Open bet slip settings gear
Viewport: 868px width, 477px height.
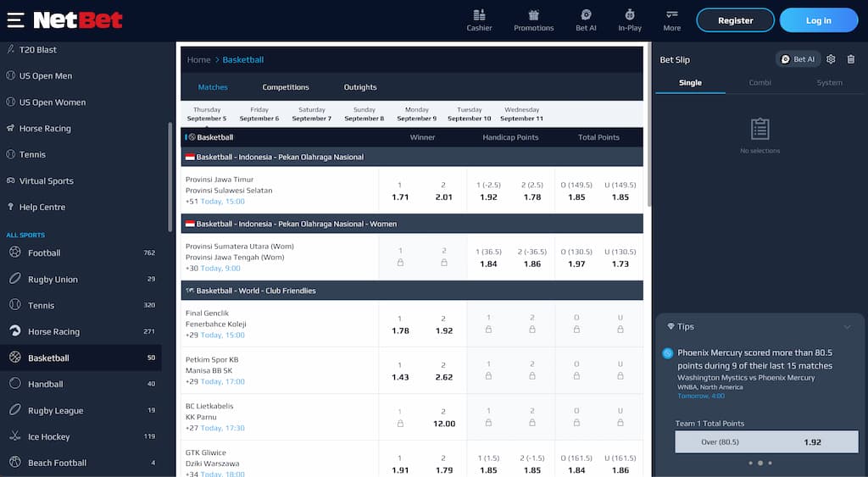tap(831, 59)
